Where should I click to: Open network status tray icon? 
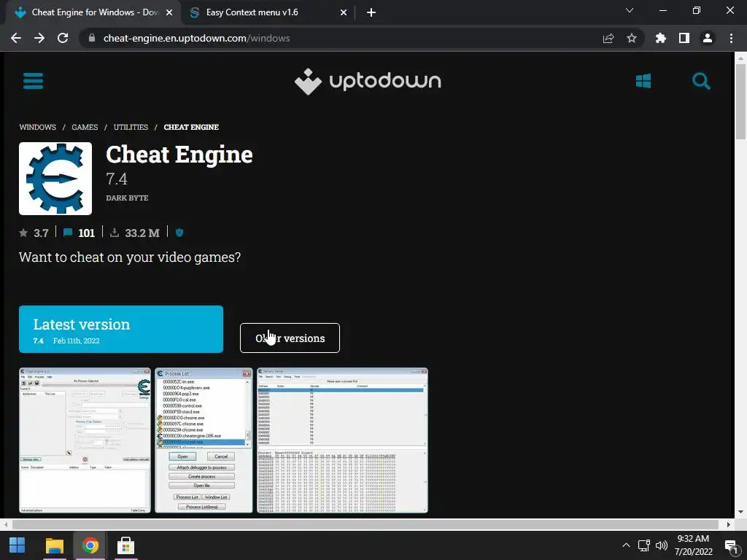(x=644, y=545)
